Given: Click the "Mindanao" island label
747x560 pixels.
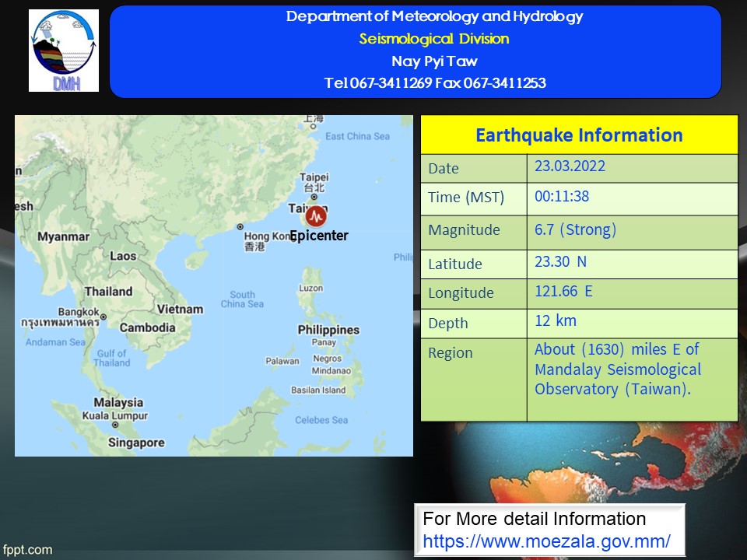Looking at the screenshot, I should [331, 371].
